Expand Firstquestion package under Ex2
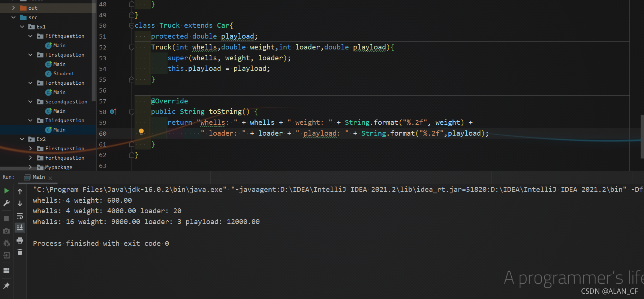 pyautogui.click(x=30, y=148)
